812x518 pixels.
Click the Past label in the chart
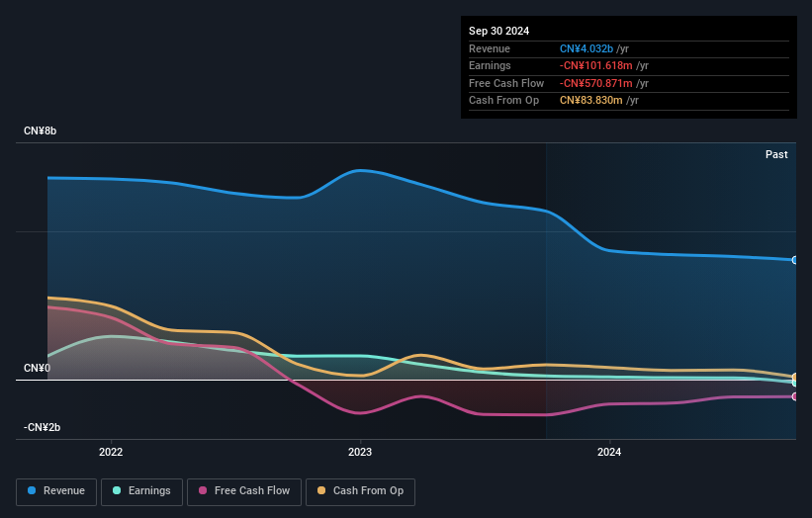[776, 154]
